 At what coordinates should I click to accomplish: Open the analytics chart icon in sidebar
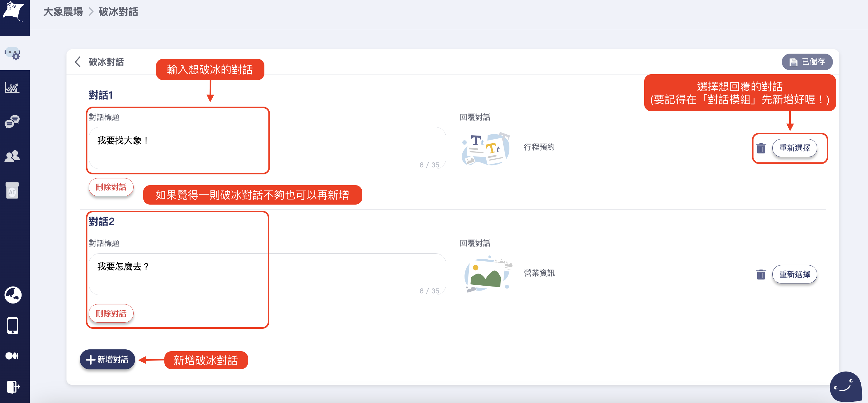(x=12, y=88)
